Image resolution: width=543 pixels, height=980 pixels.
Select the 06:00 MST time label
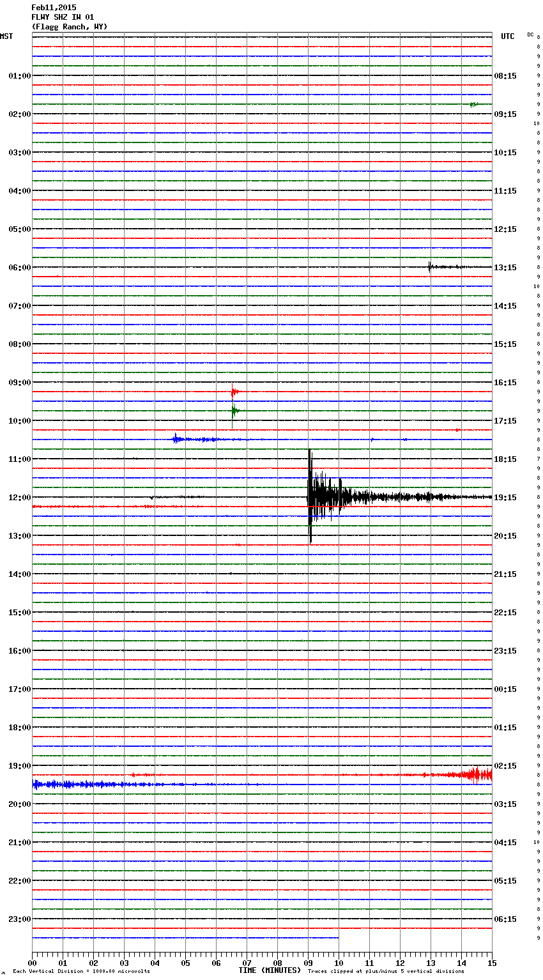pyautogui.click(x=20, y=268)
